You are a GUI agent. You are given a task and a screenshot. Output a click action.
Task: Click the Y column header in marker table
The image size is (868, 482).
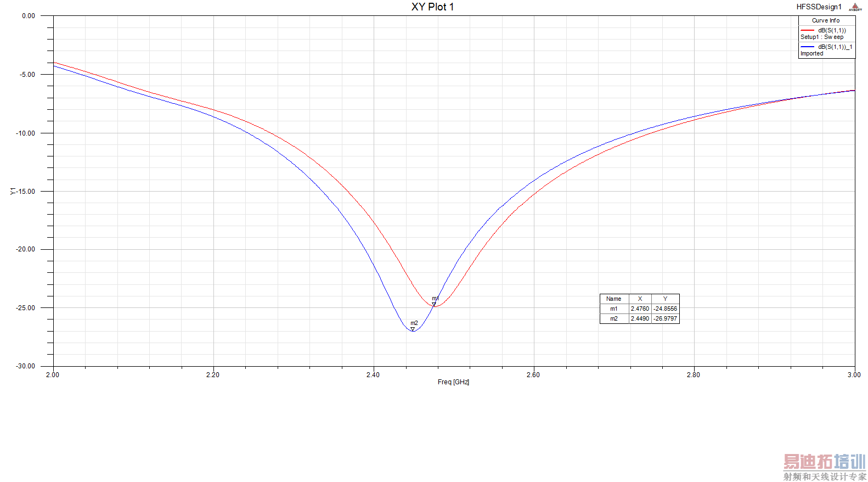coord(666,299)
